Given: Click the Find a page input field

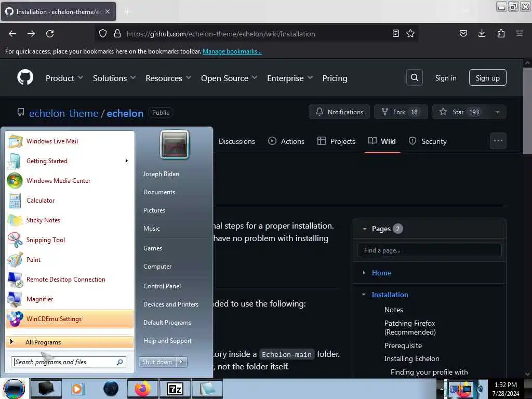Looking at the screenshot, I should pyautogui.click(x=429, y=250).
